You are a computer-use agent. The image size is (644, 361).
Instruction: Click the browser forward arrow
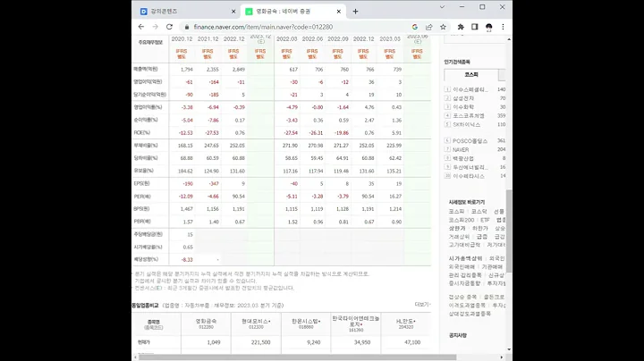(x=156, y=27)
